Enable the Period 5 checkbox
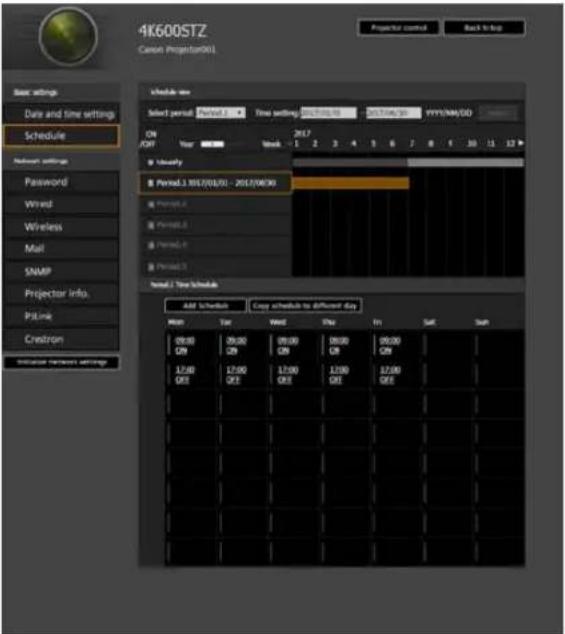The height and width of the screenshot is (634, 565). coord(151,267)
